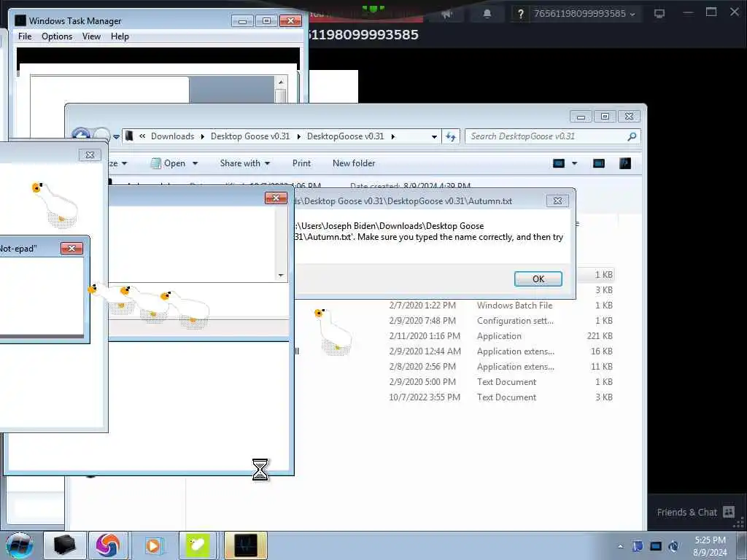
Task: Open the Task Manager taskbar icon
Action: coord(245,545)
